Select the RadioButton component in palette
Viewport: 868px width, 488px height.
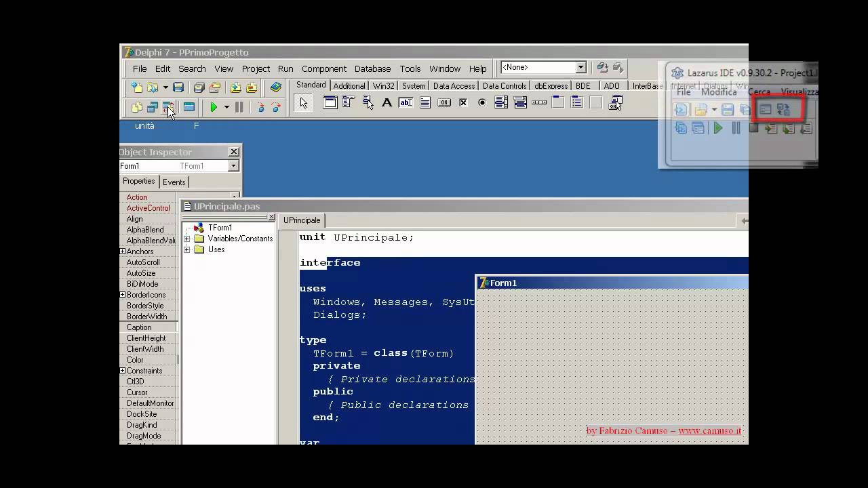pos(482,103)
